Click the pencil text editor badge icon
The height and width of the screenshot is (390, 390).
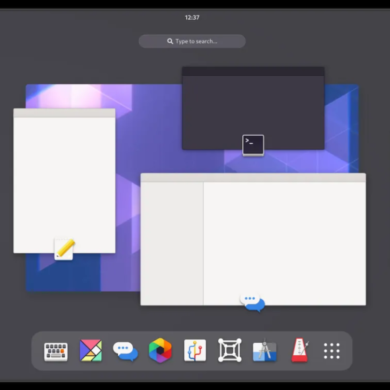[64, 249]
